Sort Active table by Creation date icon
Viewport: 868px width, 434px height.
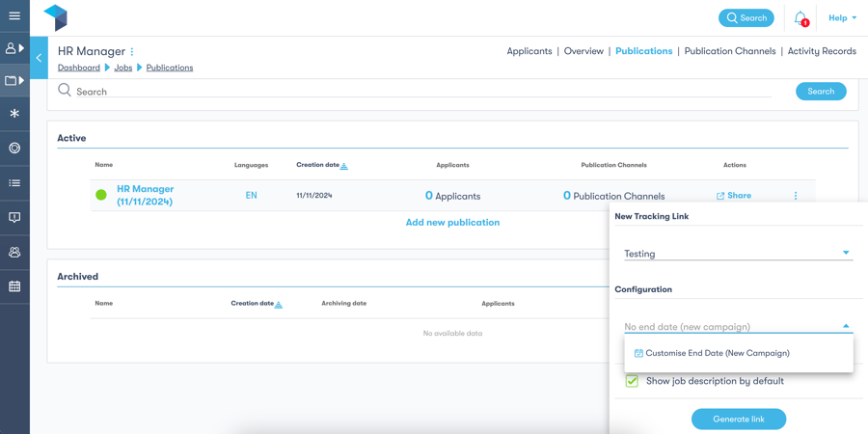click(343, 166)
